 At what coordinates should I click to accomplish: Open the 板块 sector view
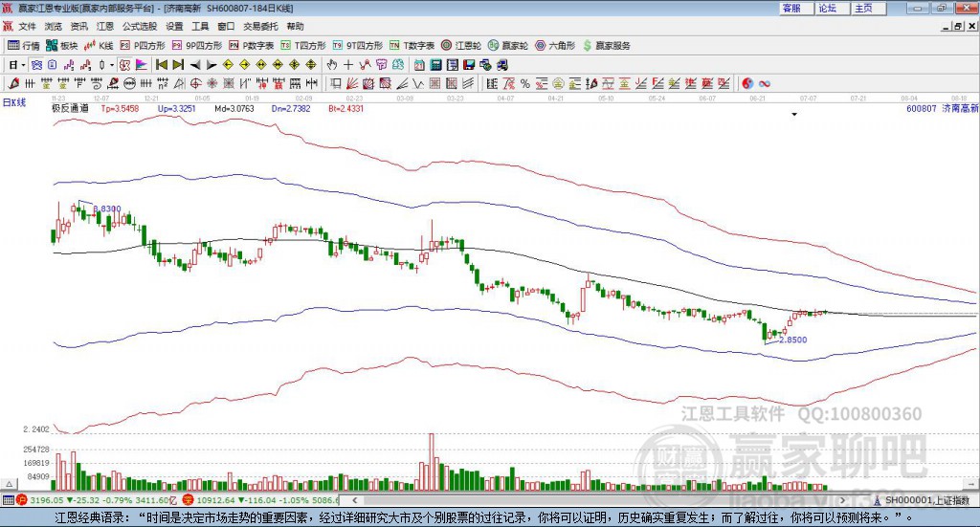62,46
